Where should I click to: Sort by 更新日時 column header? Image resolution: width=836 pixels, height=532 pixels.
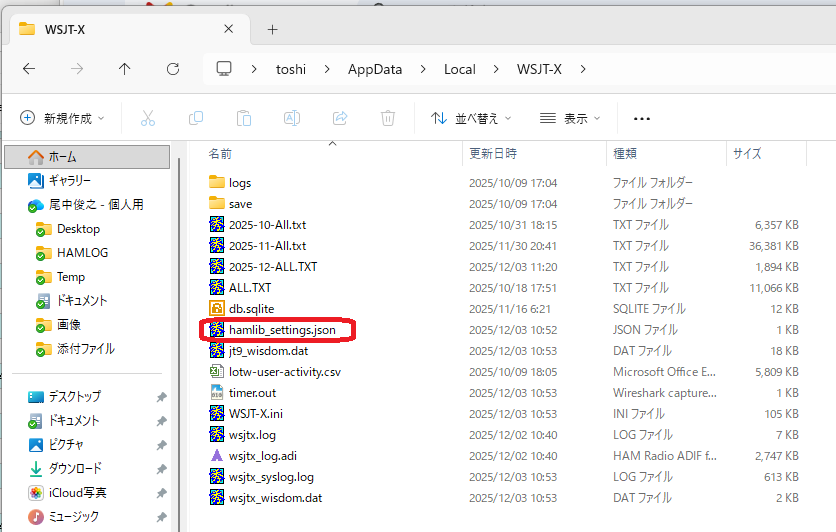(x=493, y=154)
